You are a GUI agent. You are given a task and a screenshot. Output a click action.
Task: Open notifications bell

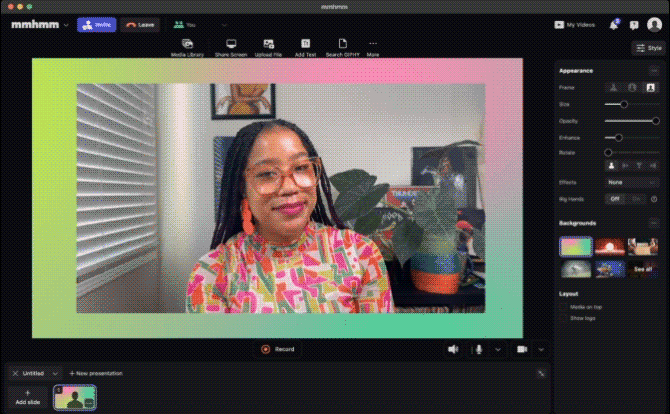[614, 25]
